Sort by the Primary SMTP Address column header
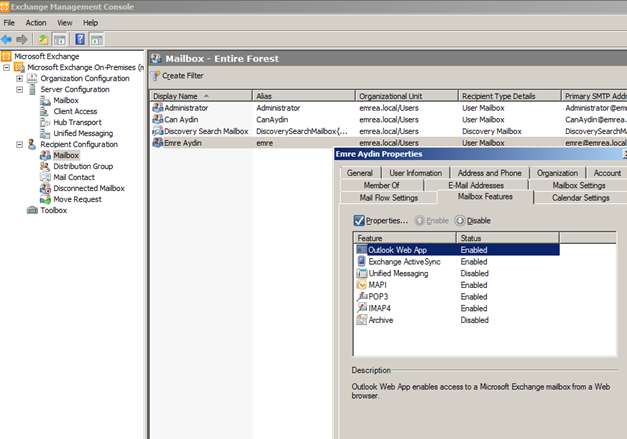 [595, 96]
